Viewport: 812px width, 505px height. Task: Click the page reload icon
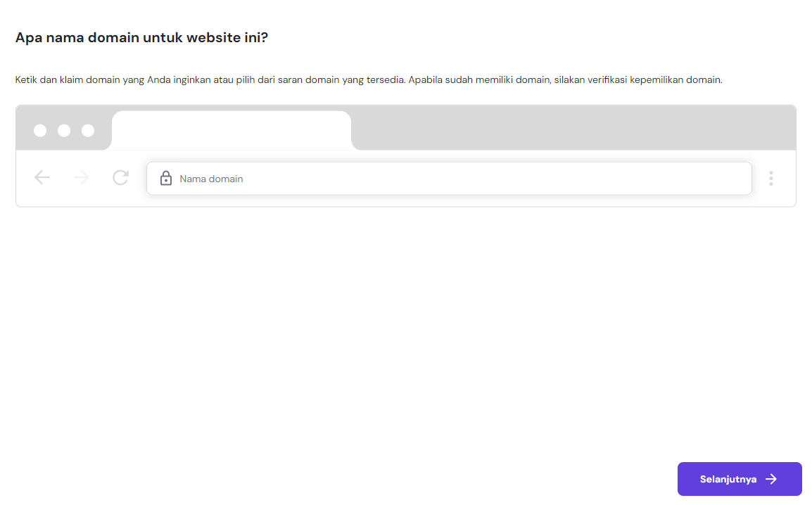(x=120, y=177)
